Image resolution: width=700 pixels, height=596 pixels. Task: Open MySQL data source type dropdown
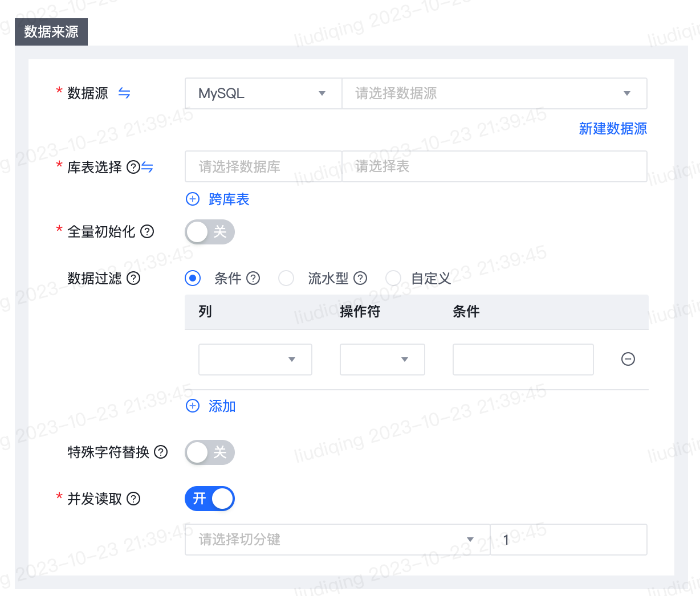click(x=263, y=93)
